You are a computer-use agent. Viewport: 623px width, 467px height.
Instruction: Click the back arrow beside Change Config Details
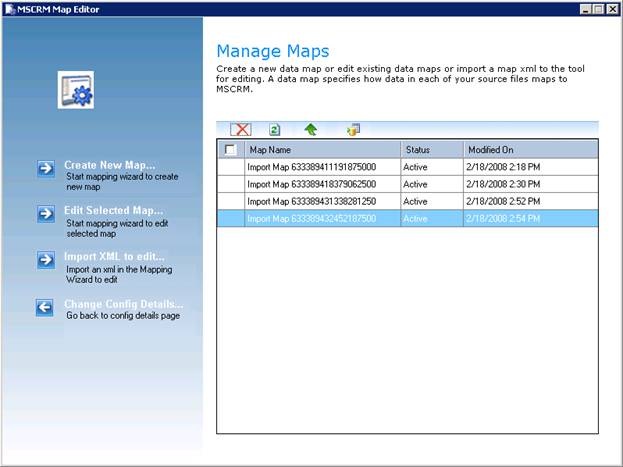tap(45, 307)
